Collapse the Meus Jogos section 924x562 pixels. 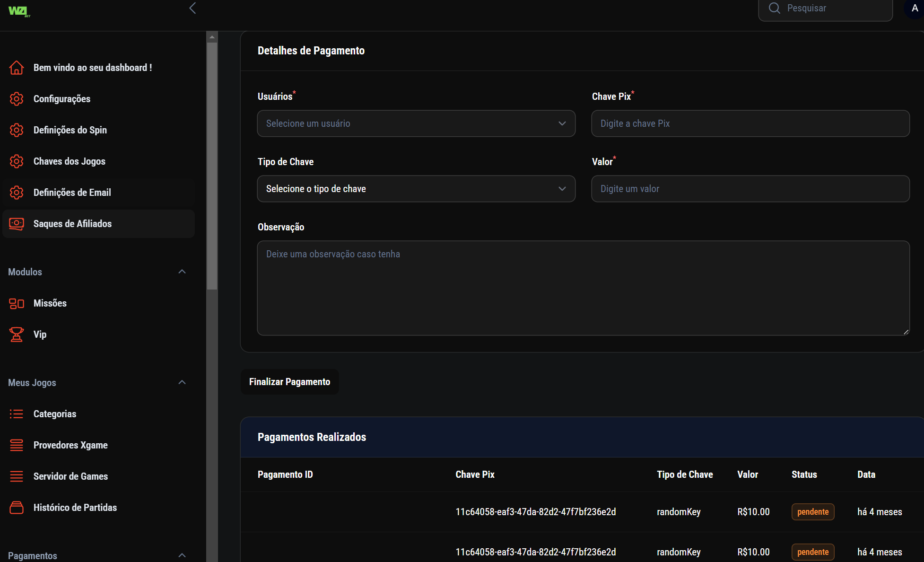(182, 382)
